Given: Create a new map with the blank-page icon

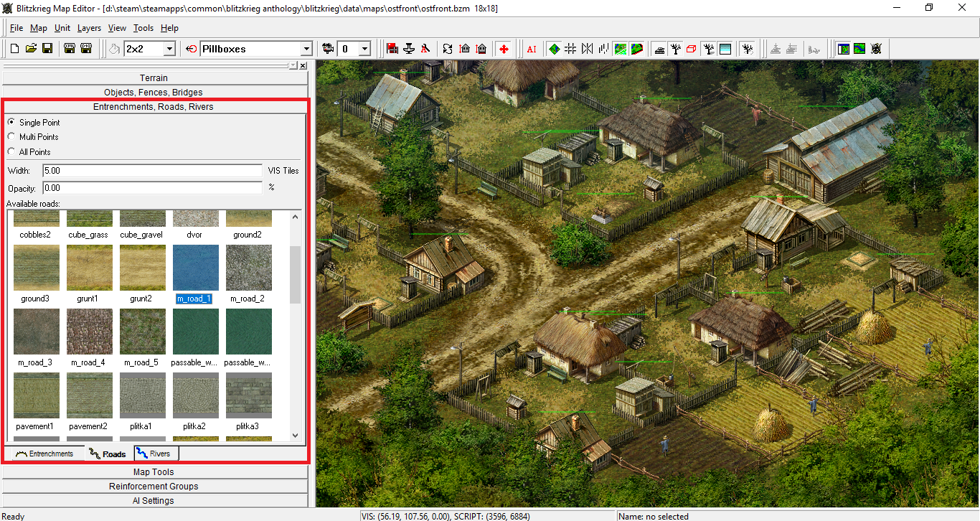Looking at the screenshot, I should pos(14,49).
